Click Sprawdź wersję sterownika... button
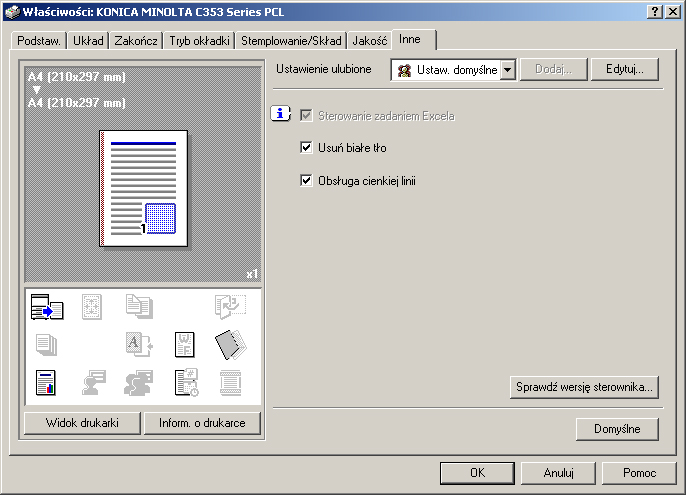 pos(584,387)
